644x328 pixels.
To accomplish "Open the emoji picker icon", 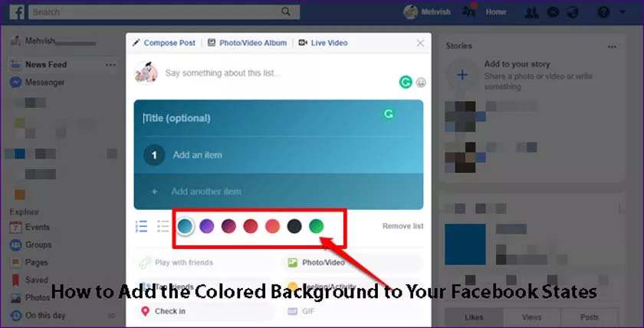I will click(x=421, y=83).
